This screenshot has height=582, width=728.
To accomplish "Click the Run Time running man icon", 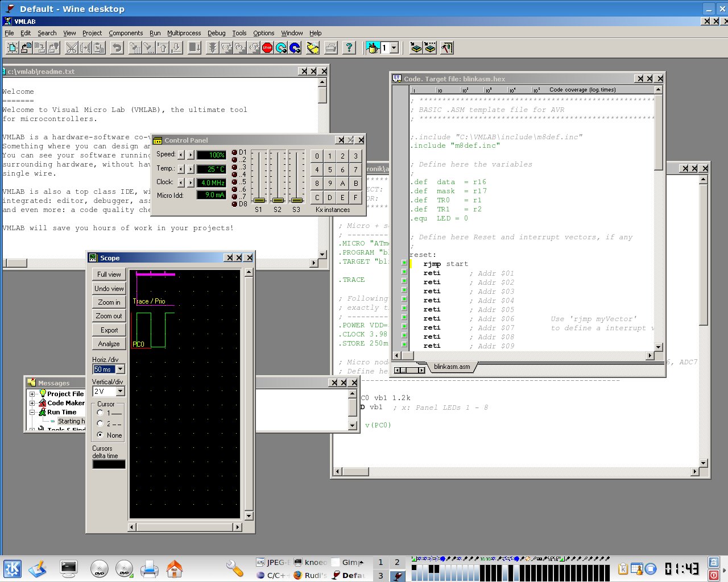I will 42,412.
